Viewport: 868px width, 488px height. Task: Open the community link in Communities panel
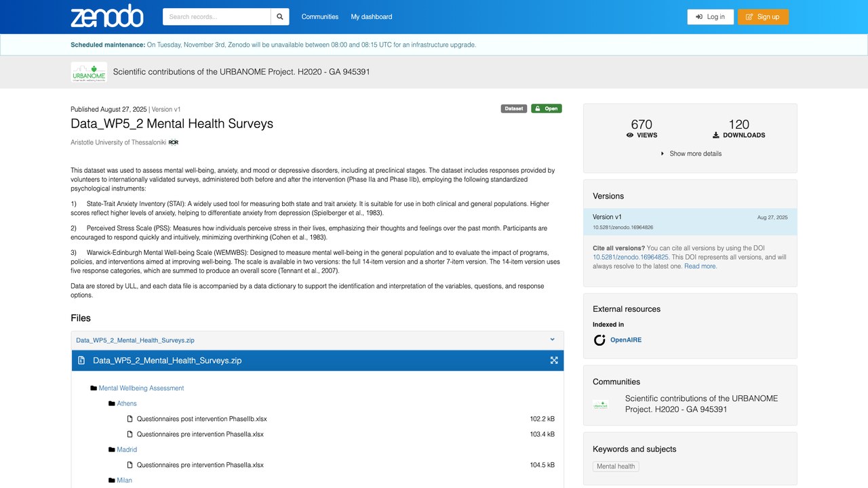701,404
